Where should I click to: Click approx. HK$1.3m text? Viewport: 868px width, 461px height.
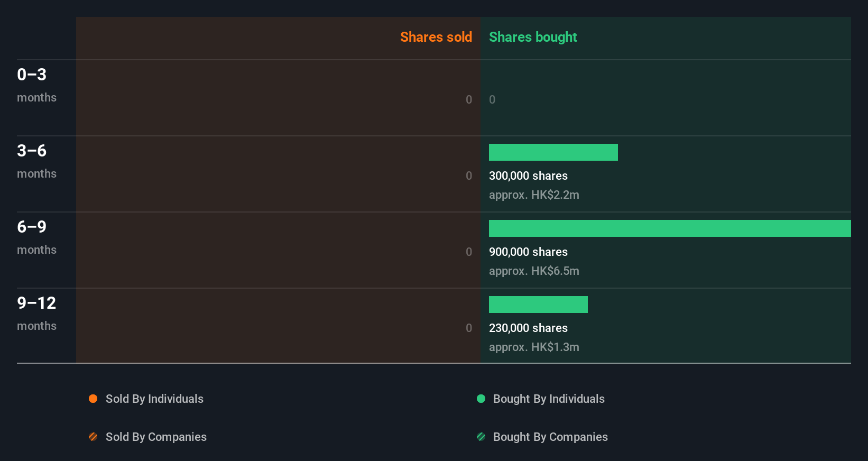tap(534, 347)
